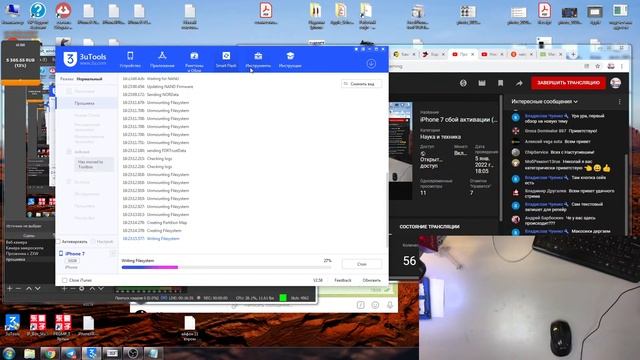Switch to 3uTools in the taskbar
This screenshot has height=360, width=640.
pos(92,353)
